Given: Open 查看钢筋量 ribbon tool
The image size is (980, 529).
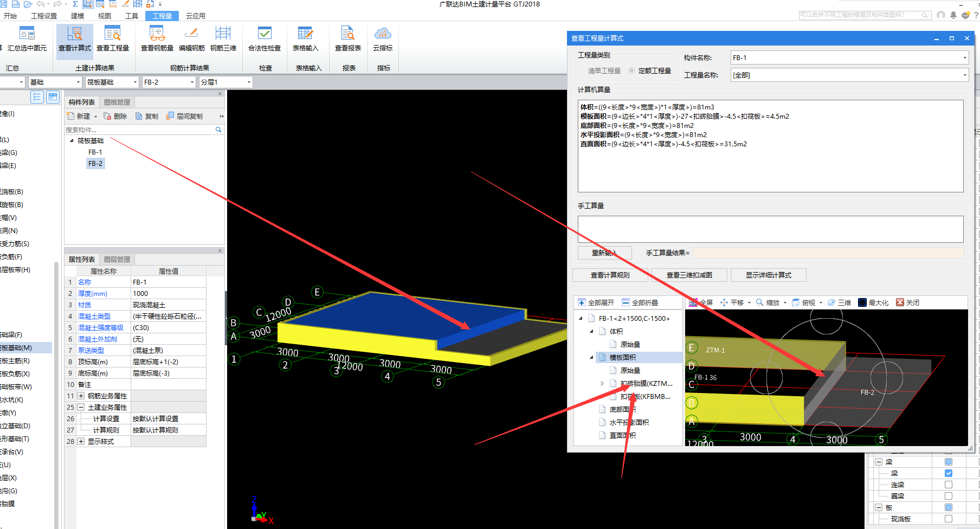Looking at the screenshot, I should pyautogui.click(x=157, y=39).
